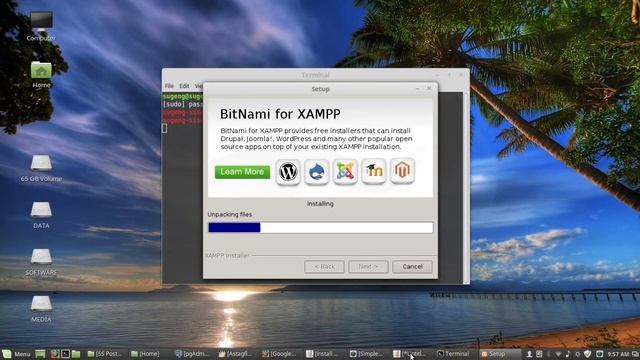
Task: Click the WordPress logo icon
Action: point(288,172)
